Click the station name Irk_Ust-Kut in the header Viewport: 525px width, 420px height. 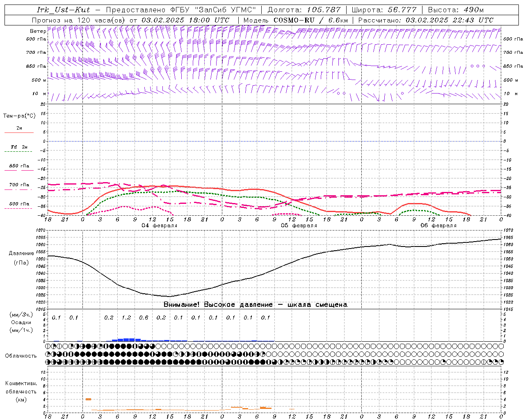tap(63, 10)
